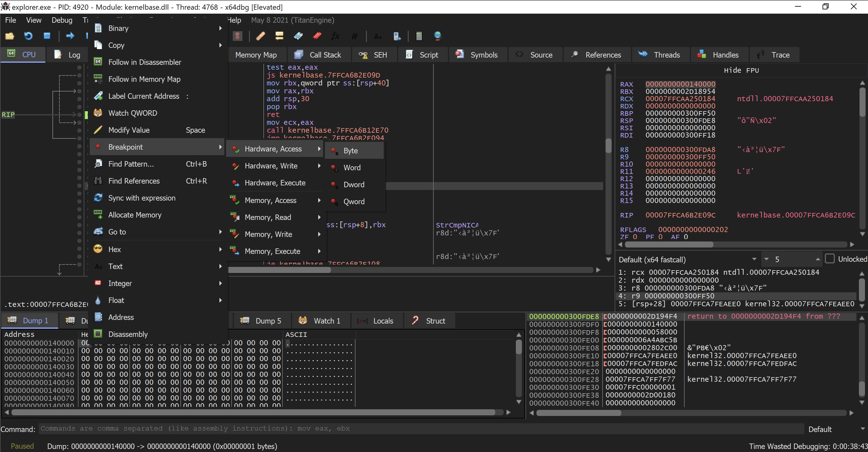Open the Bookmarks red tags icon
868x452 pixels.
[317, 36]
